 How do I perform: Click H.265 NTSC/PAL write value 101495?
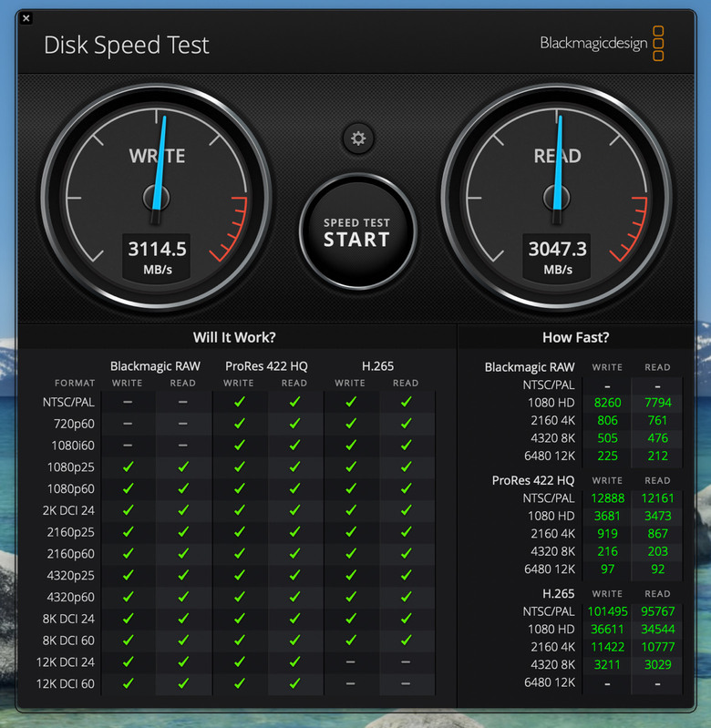point(607,611)
